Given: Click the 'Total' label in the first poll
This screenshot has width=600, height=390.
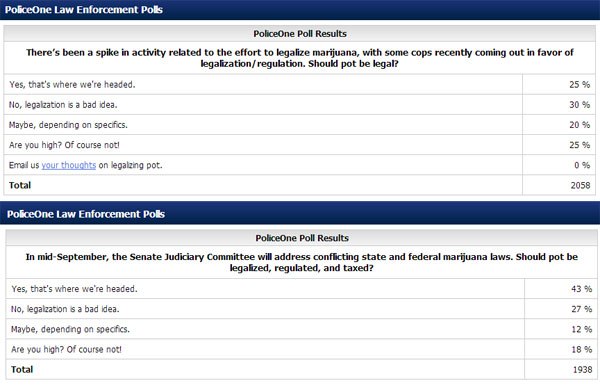Looking at the screenshot, I should point(20,185).
